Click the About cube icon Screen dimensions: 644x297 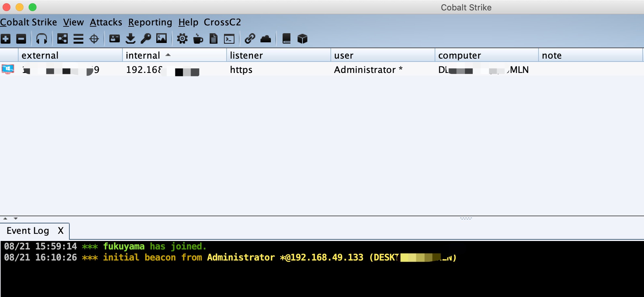pos(302,39)
